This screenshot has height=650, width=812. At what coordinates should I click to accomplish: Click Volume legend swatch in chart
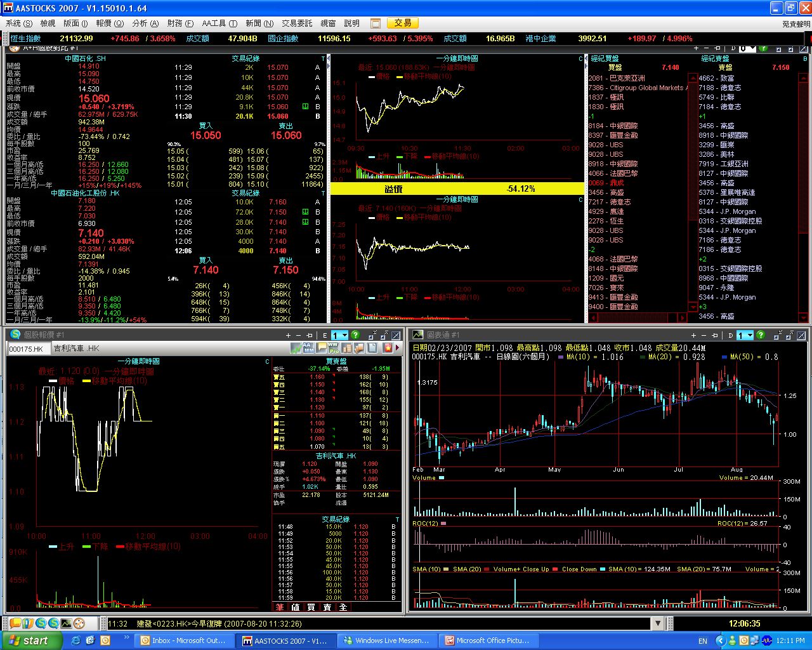(442, 478)
